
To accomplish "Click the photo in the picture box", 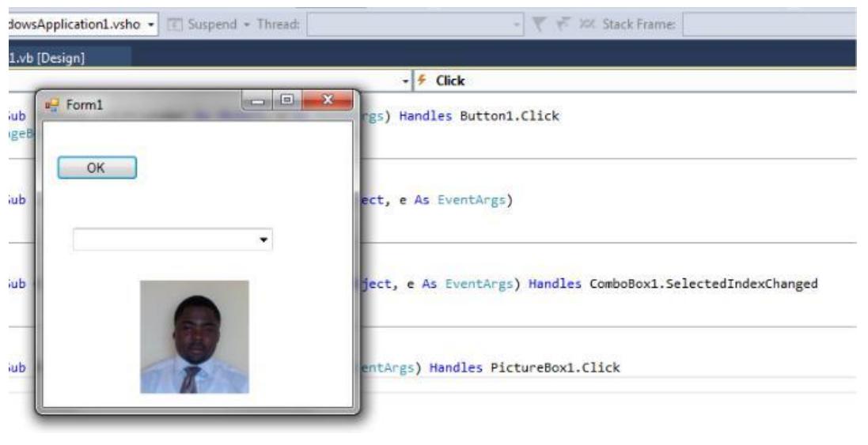I will pos(195,337).
